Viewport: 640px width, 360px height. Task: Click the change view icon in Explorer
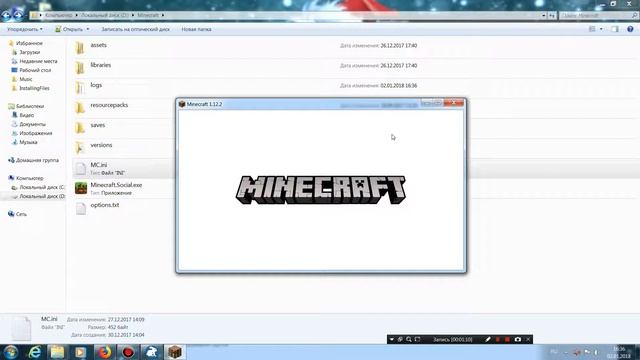pos(592,29)
